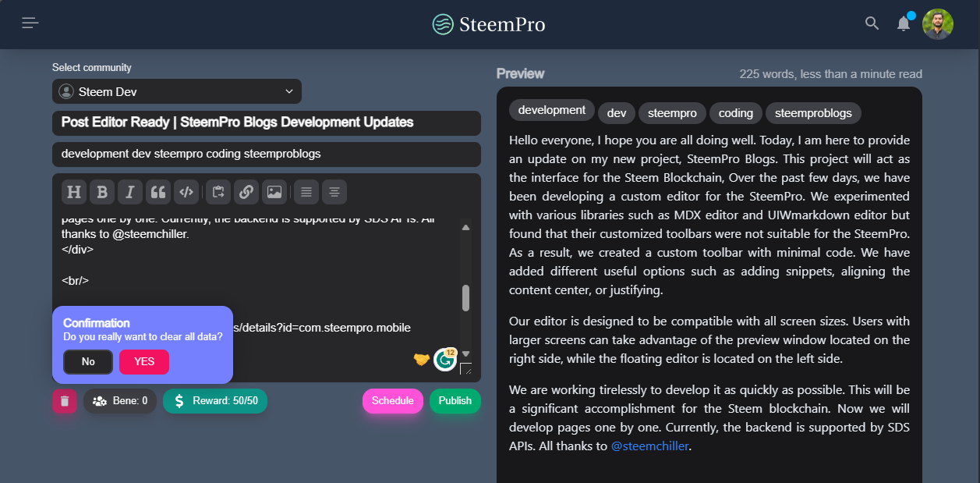Image resolution: width=980 pixels, height=483 pixels.
Task: Click the <br/> line in the editor
Action: pos(76,280)
